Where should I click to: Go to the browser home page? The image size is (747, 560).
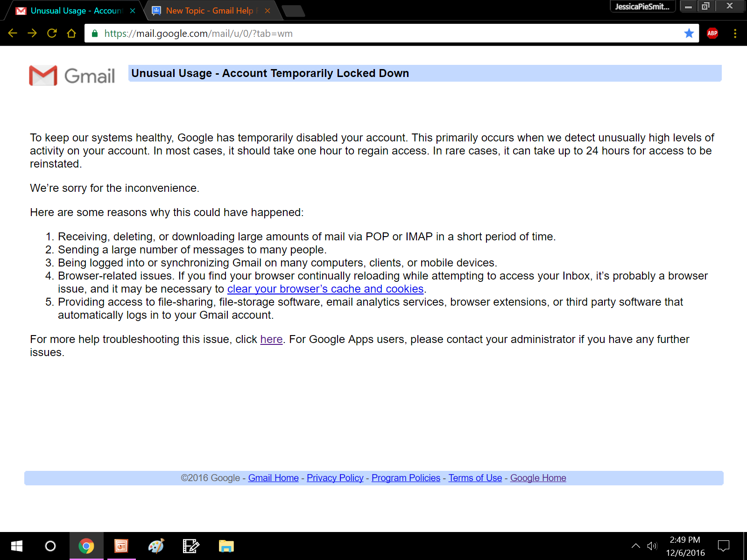pyautogui.click(x=71, y=33)
